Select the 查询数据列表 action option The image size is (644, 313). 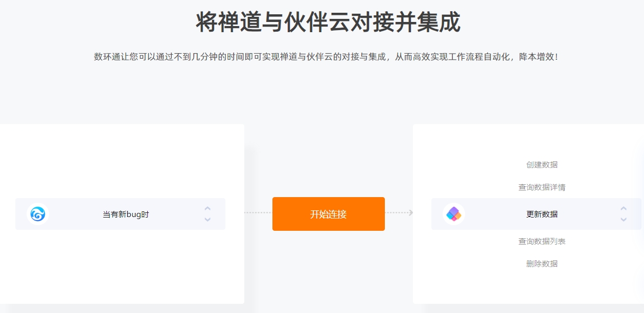click(x=542, y=242)
